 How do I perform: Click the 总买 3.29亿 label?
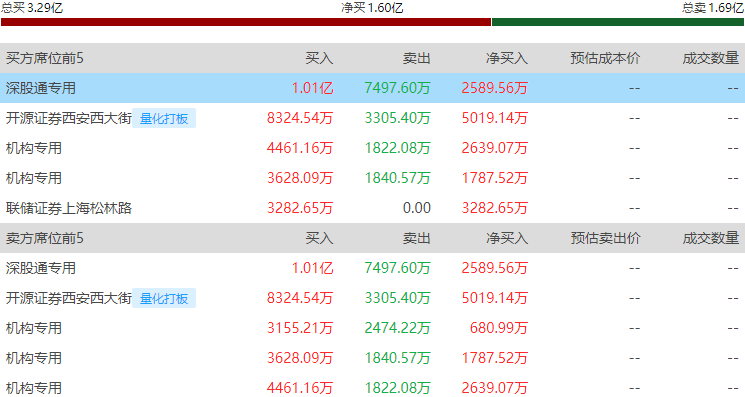tap(32, 8)
